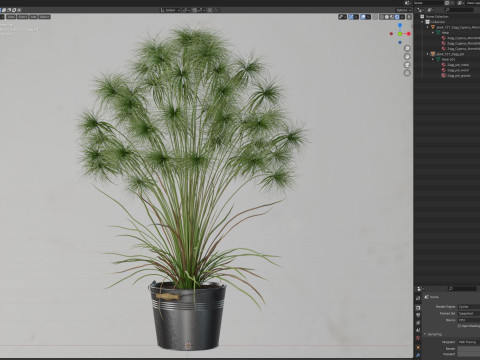
Task: Click the dark red negative X gizmo dot
Action: (x=391, y=34)
